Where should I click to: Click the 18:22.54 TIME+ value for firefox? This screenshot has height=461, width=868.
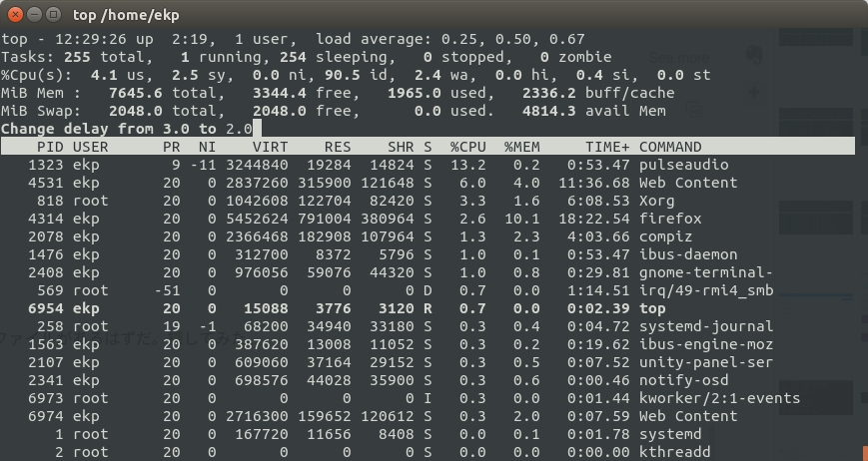(594, 219)
